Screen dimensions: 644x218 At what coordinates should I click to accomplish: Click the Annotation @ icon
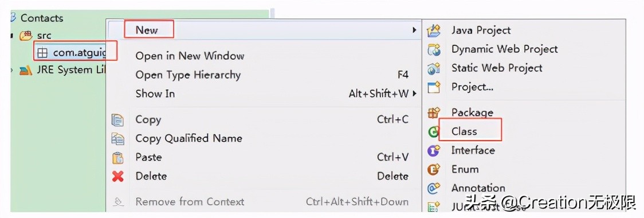tap(434, 188)
